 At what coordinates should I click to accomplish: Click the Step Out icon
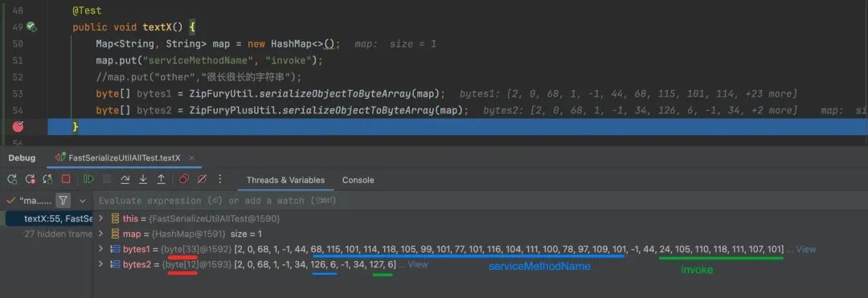[x=161, y=179]
